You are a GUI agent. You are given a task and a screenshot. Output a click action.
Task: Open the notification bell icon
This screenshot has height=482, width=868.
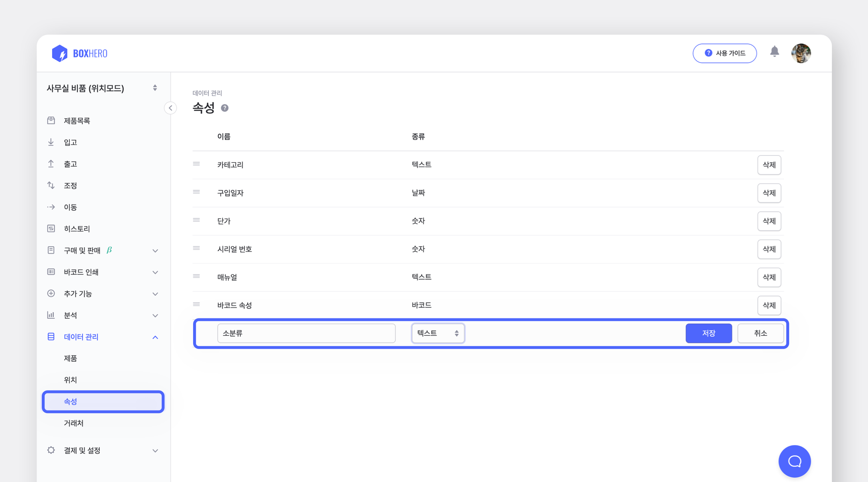coord(775,53)
